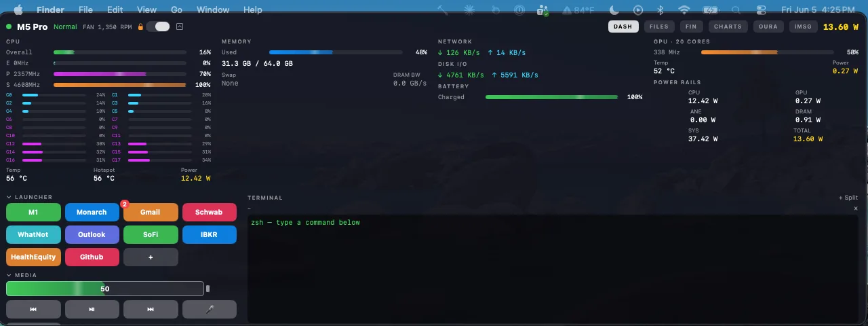Open the IBKR launcher button
The width and height of the screenshot is (868, 326).
[210, 234]
